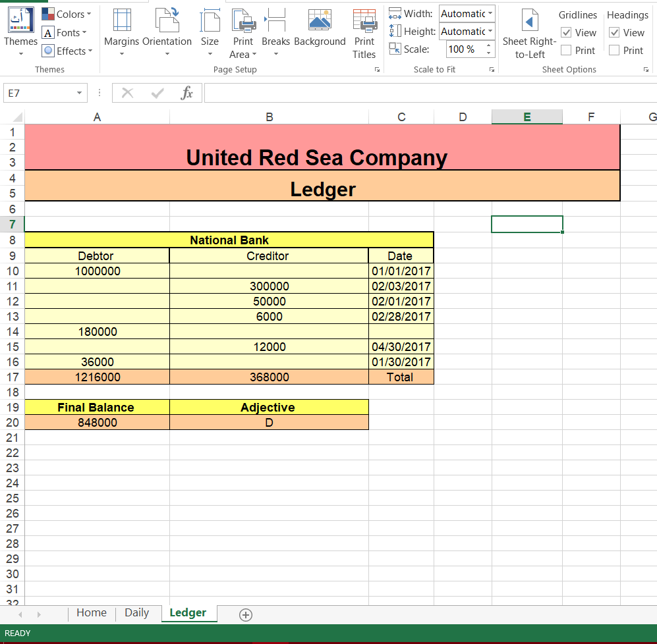
Task: Select column E header
Action: pyautogui.click(x=527, y=117)
